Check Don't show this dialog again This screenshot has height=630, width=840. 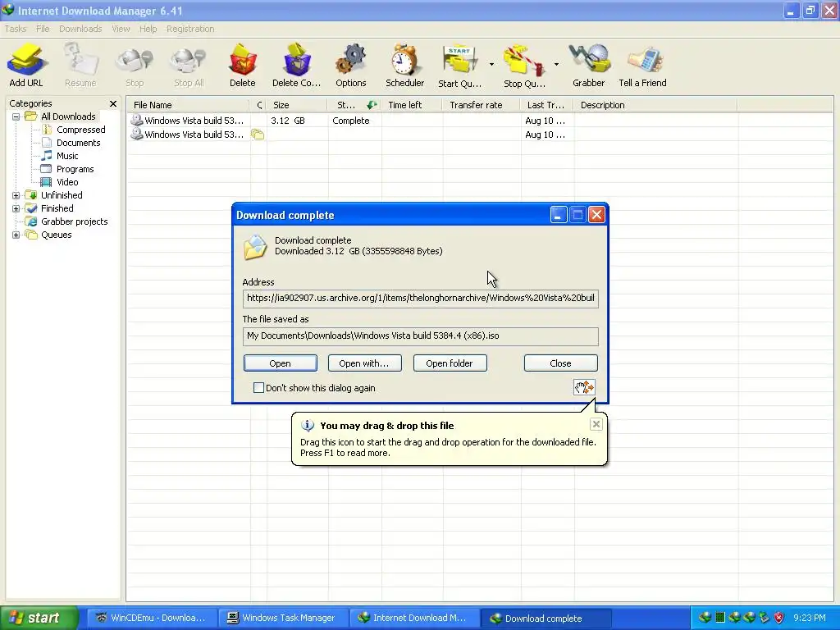pos(258,387)
